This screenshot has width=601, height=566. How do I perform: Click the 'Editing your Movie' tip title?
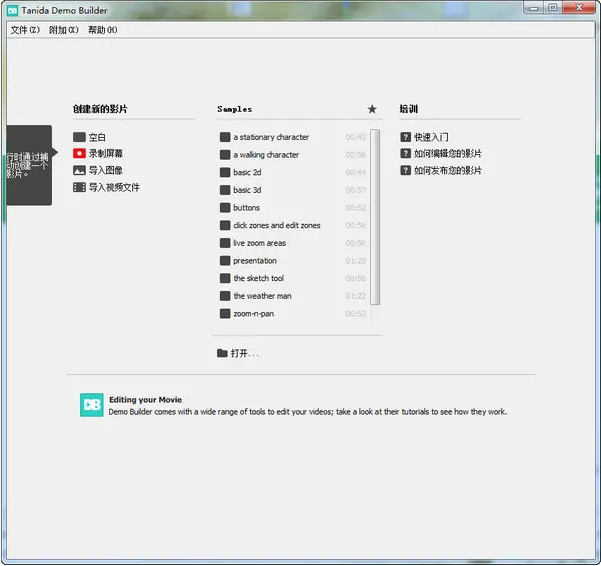tap(146, 400)
